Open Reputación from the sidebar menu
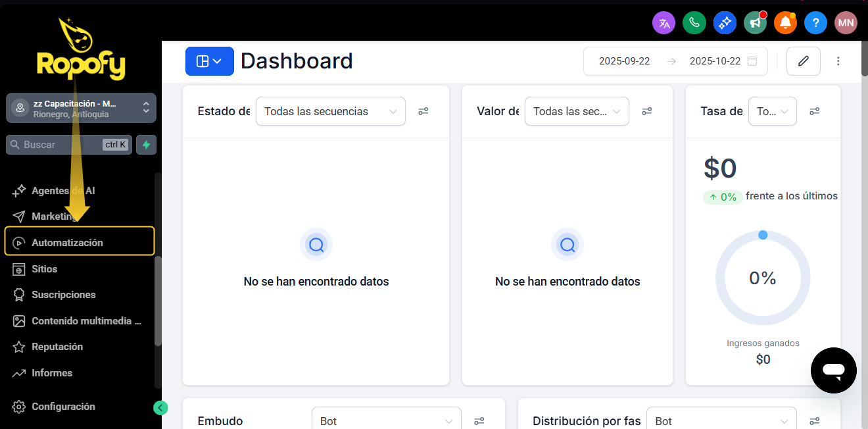This screenshot has height=429, width=868. pos(57,347)
